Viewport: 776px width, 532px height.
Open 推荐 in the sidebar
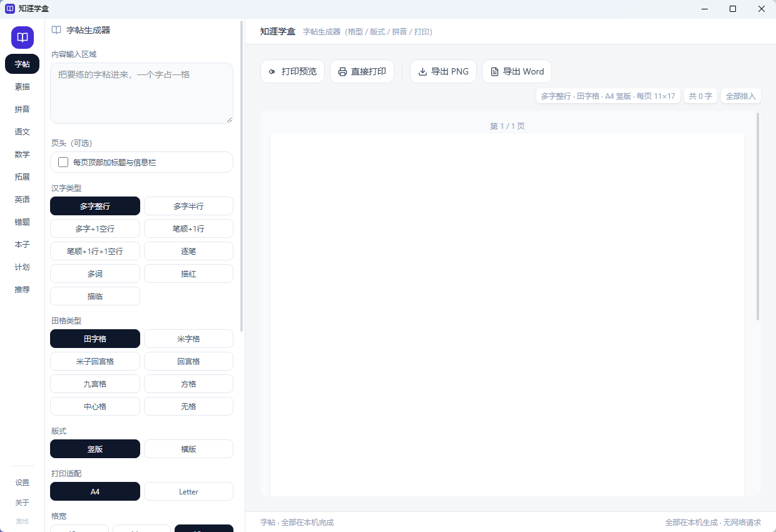22,289
